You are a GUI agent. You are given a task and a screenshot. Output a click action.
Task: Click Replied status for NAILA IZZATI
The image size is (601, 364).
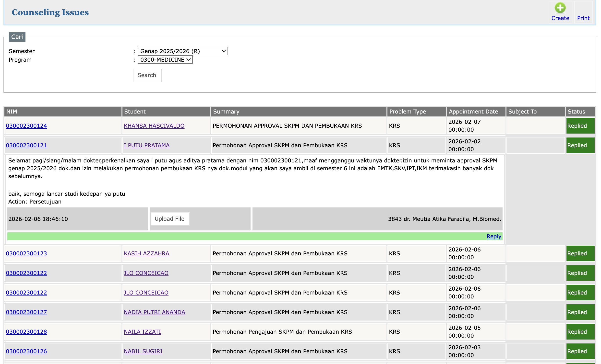point(580,332)
